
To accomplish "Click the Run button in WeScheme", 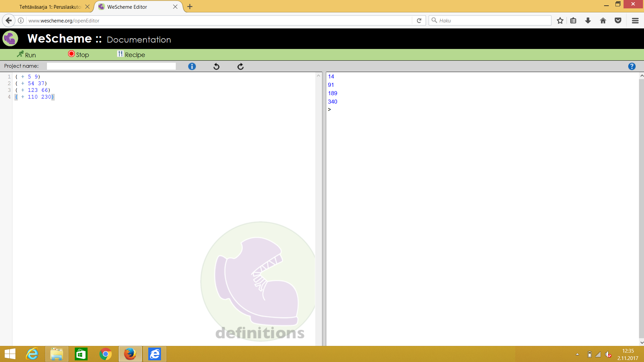I will tap(26, 55).
